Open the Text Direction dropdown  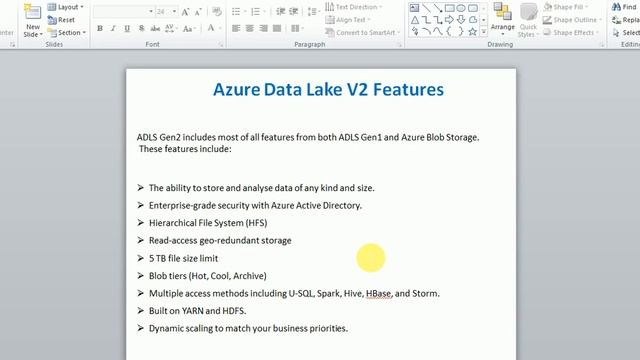(x=354, y=7)
